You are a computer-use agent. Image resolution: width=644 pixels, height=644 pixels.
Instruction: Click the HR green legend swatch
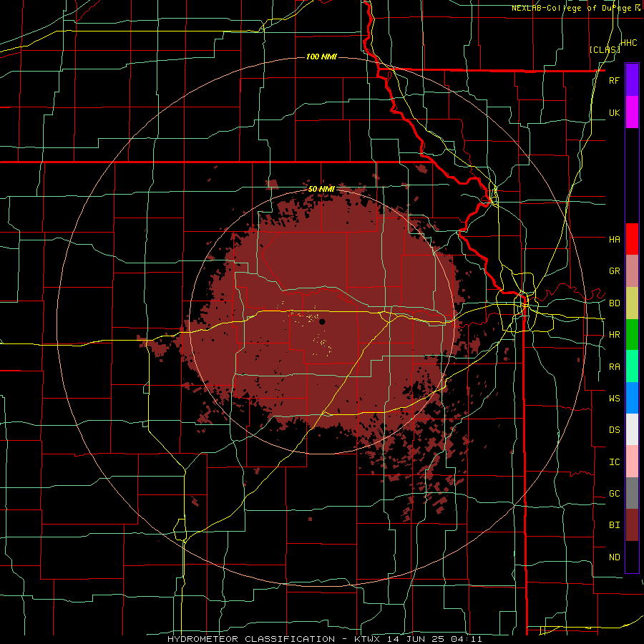click(632, 335)
